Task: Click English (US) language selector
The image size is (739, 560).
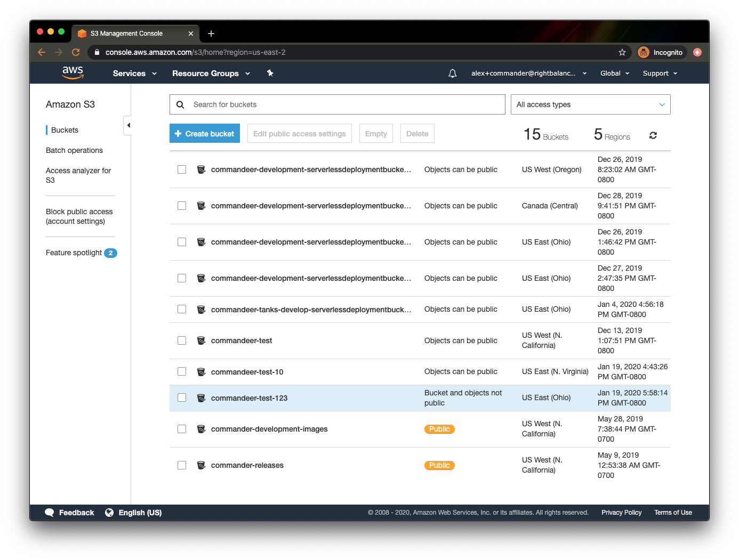Action: (x=140, y=513)
